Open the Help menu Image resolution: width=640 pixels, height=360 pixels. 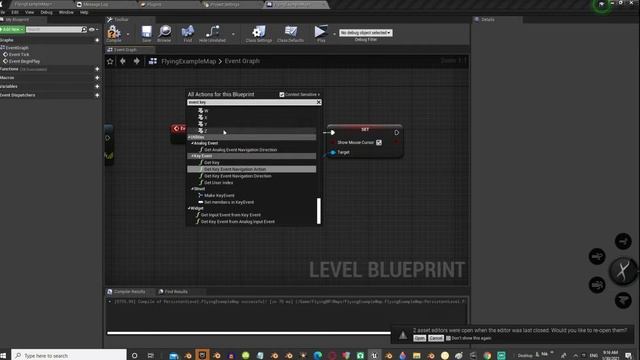point(84,12)
